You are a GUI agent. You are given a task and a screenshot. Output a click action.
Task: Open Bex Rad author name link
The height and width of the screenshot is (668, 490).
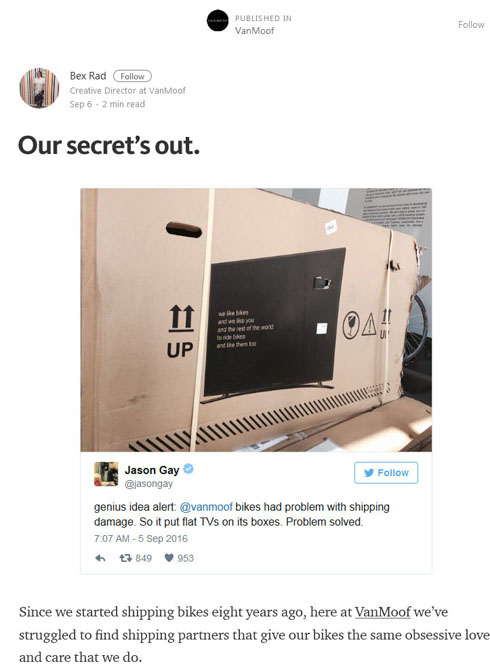click(88, 76)
